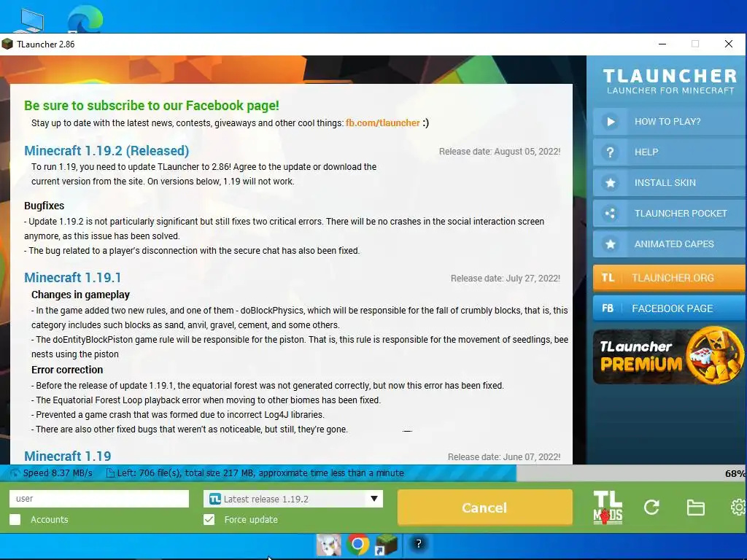Screen dimensions: 747x560
Task: Close the TLauncher window
Action: coord(729,44)
